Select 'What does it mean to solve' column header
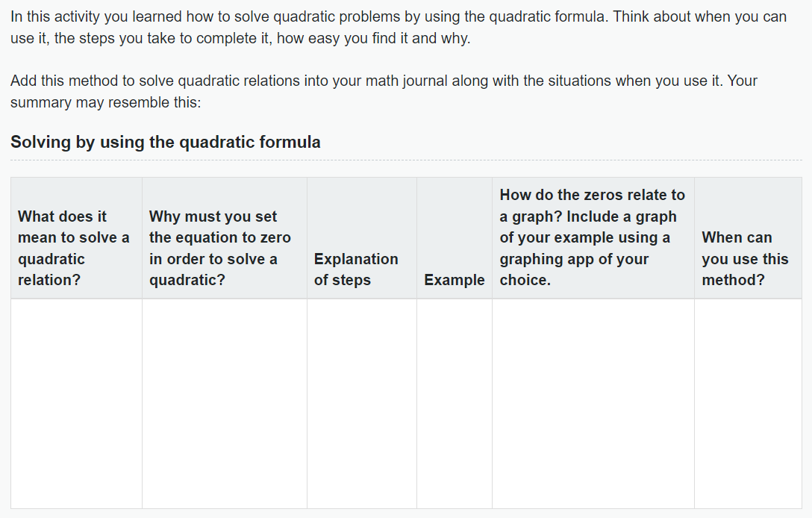 (76, 238)
